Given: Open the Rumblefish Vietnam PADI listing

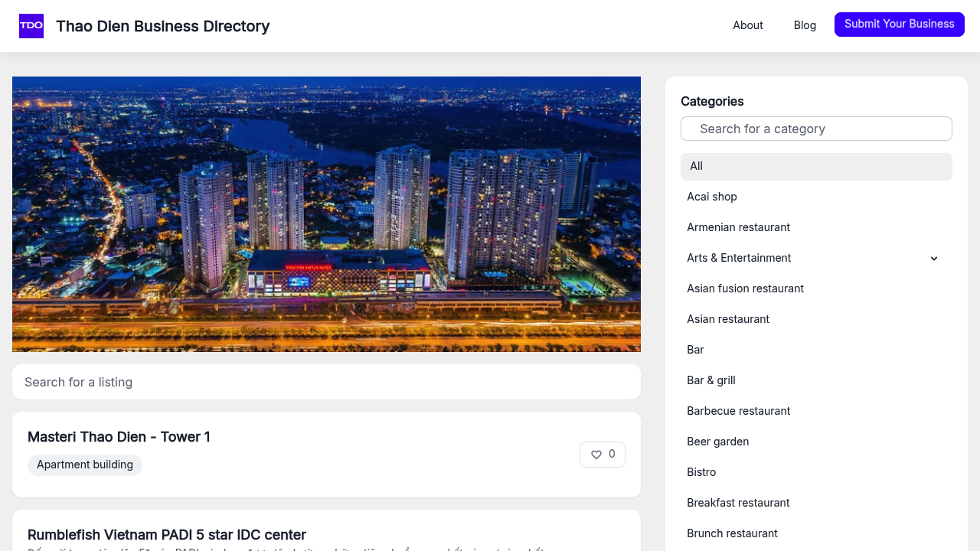Looking at the screenshot, I should click(166, 534).
